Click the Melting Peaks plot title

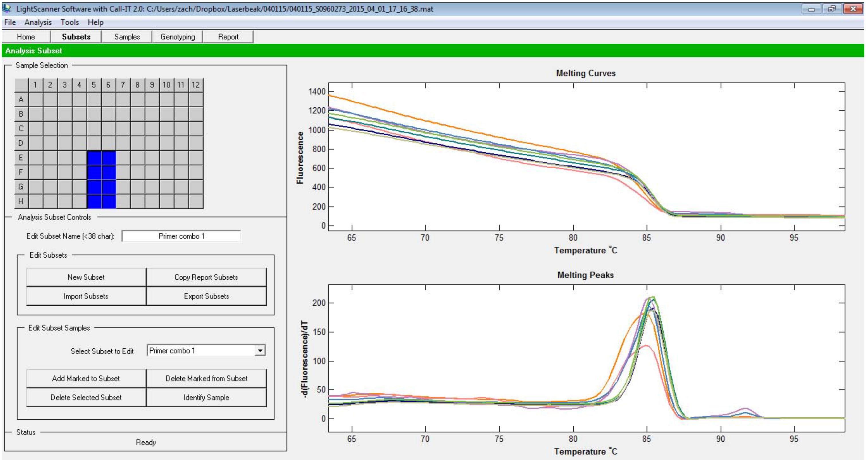pos(585,275)
